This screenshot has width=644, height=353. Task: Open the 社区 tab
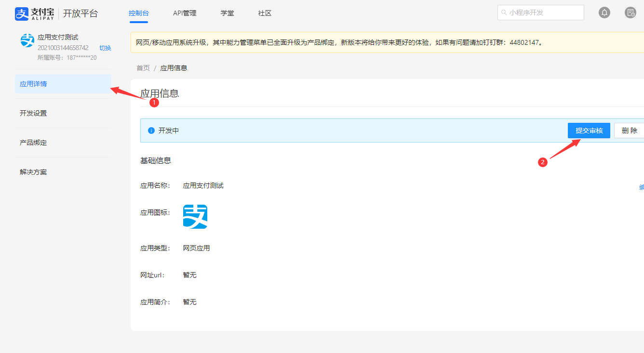(265, 13)
